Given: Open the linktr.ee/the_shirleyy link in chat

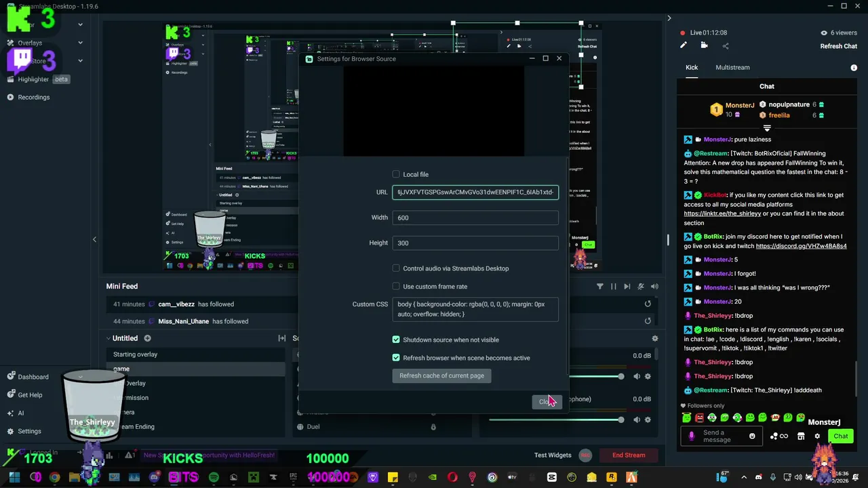Looking at the screenshot, I should coord(722,213).
